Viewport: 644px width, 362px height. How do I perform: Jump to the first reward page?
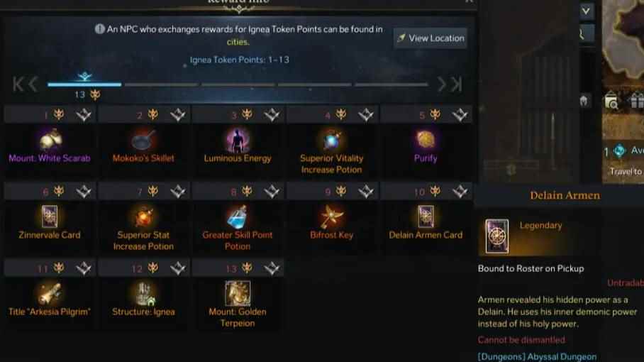tap(18, 84)
